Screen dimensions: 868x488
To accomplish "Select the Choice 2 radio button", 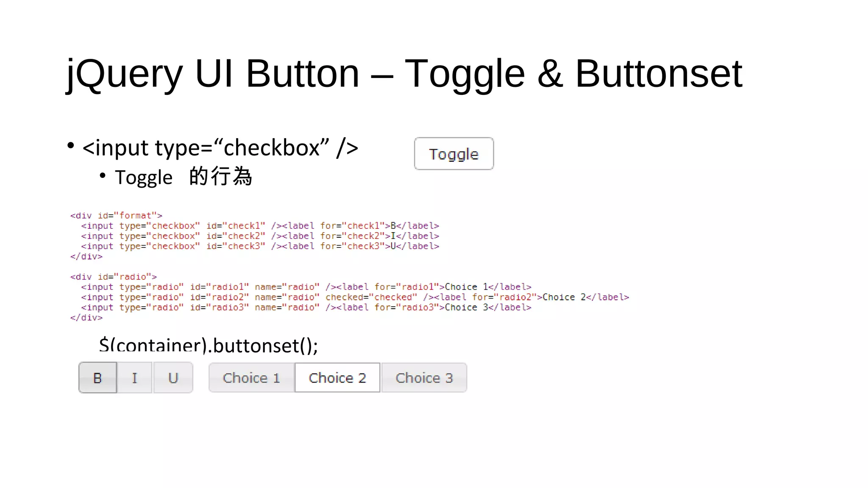I will click(337, 377).
